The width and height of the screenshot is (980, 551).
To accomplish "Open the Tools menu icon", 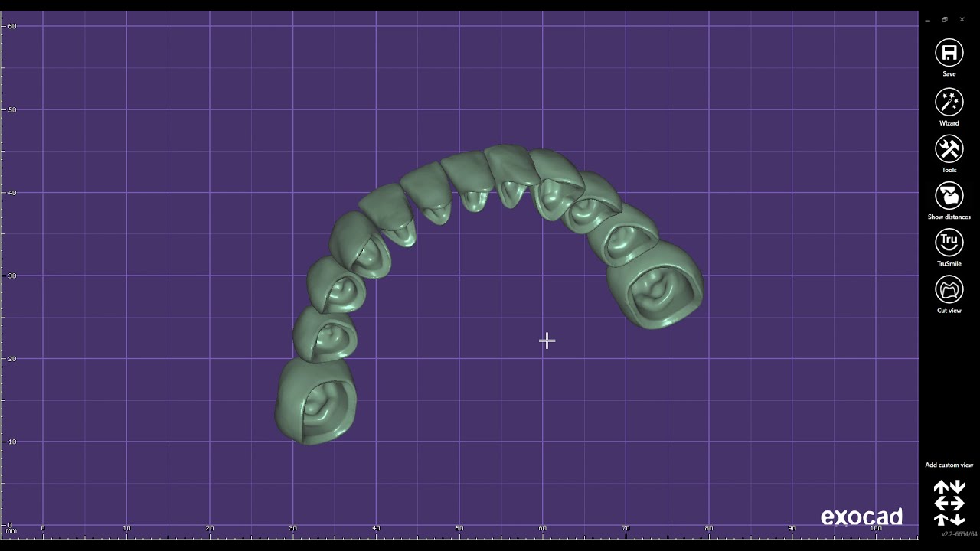I will (x=949, y=149).
